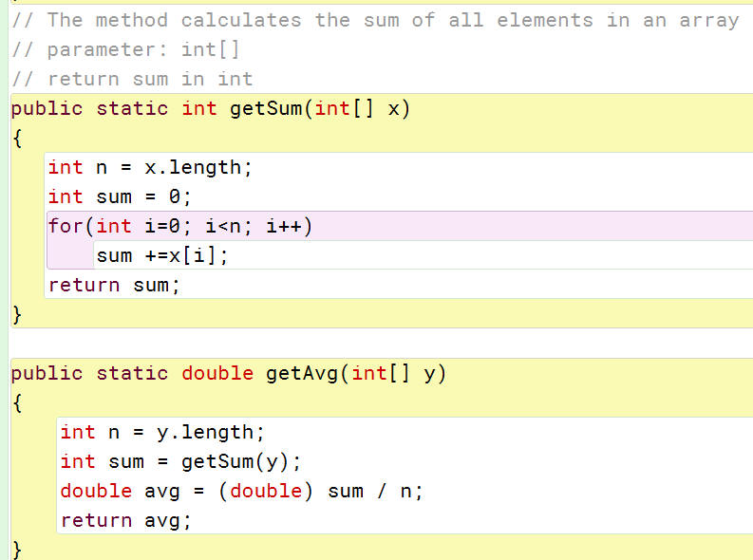The image size is (753, 560).
Task: Select the for loop header line
Action: pyautogui.click(x=180, y=226)
